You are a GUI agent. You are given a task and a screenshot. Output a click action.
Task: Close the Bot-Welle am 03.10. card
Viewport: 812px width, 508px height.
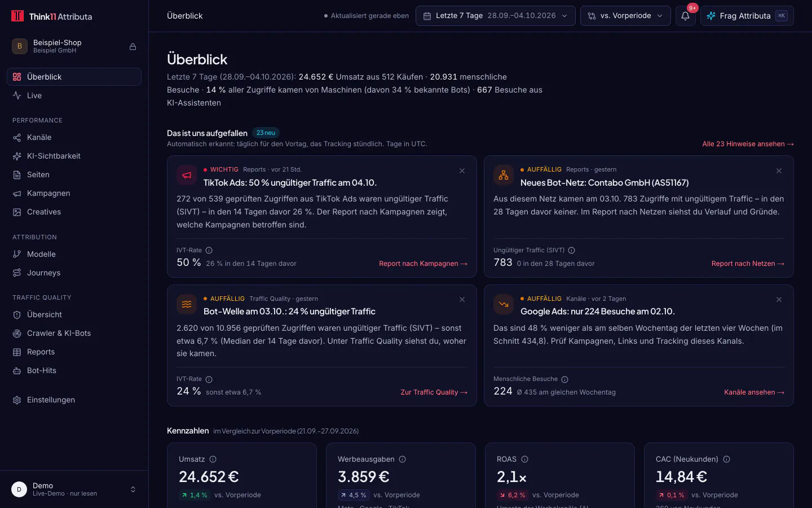point(462,300)
